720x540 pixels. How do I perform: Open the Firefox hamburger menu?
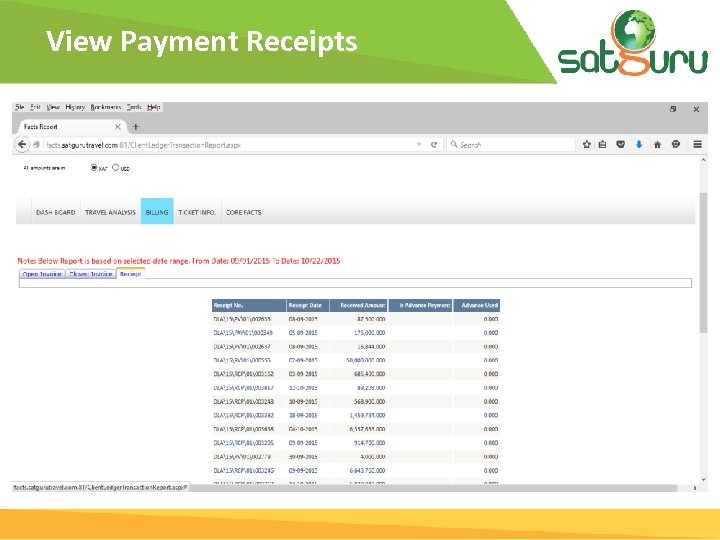tap(697, 145)
